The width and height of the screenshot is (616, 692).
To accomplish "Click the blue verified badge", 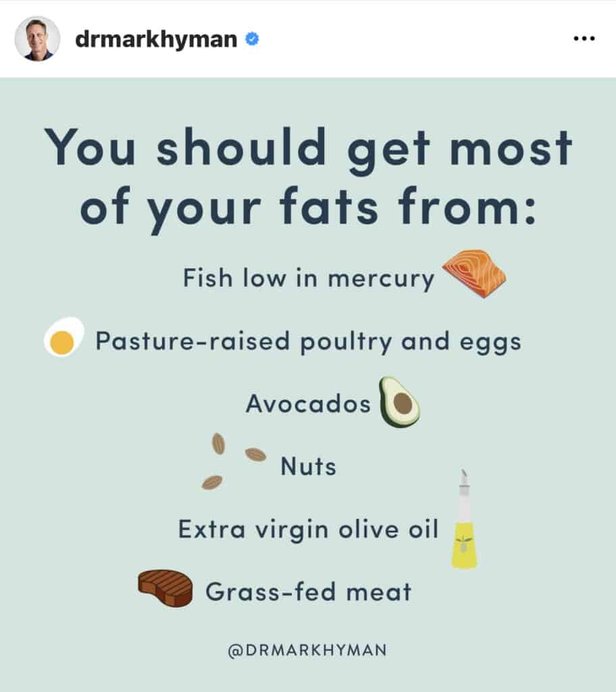I will point(253,40).
